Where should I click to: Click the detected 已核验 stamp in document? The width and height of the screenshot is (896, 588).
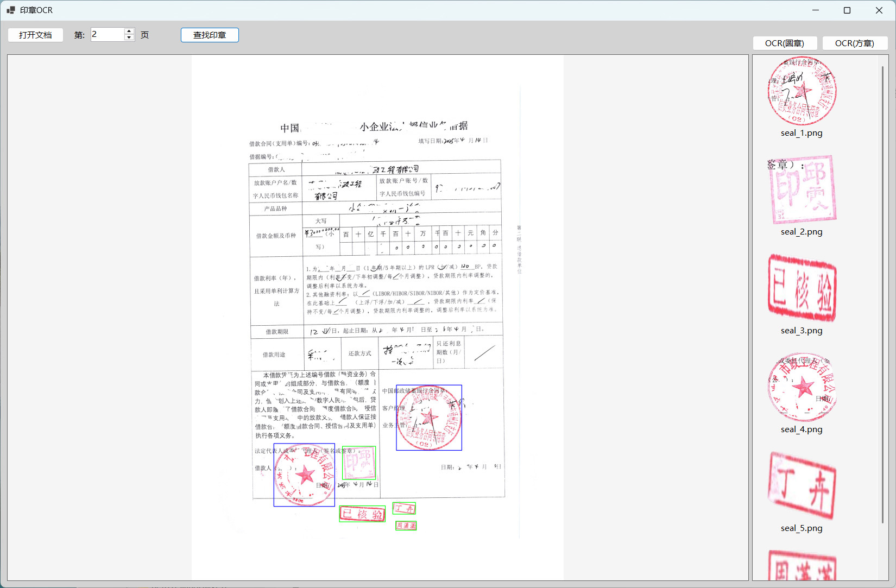coord(362,514)
